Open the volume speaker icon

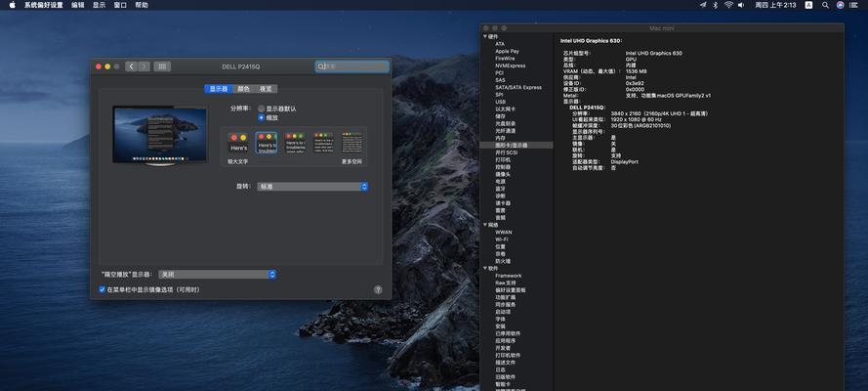click(x=741, y=5)
